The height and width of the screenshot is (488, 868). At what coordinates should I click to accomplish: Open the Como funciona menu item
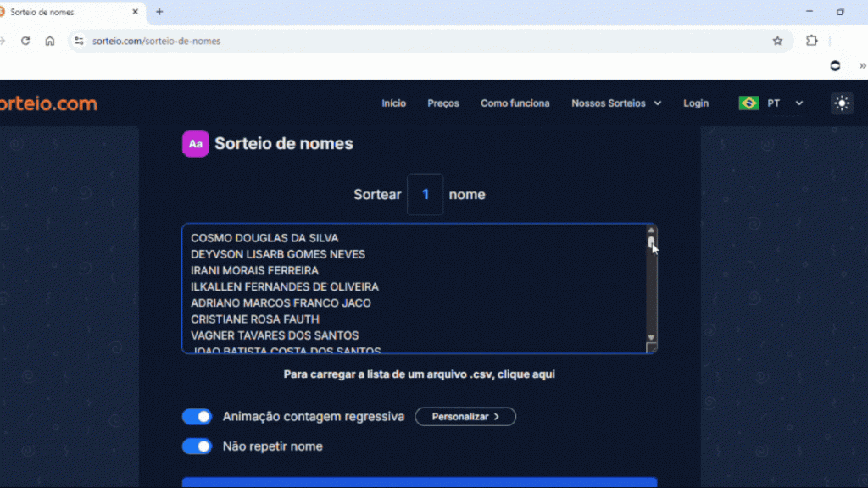515,103
